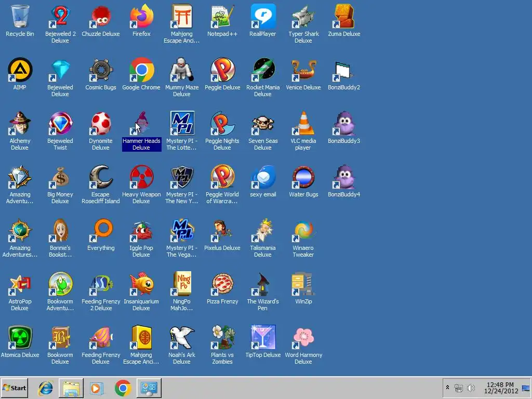Click the Google Chrome desktop shortcut

click(141, 70)
